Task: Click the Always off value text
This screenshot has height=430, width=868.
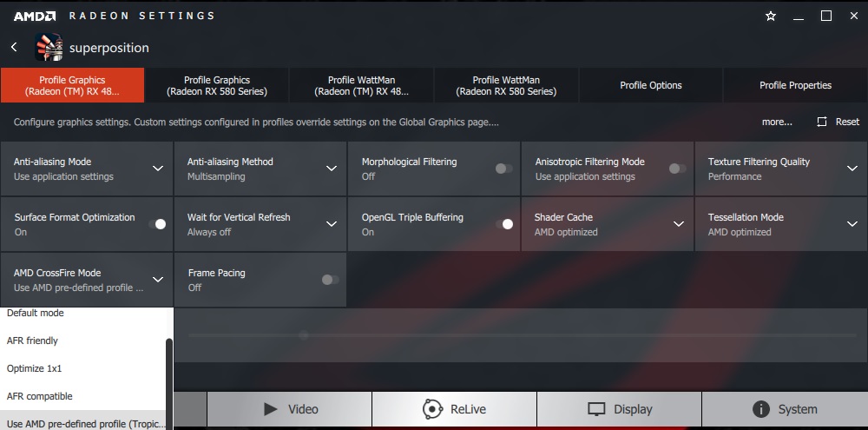Action: tap(208, 232)
